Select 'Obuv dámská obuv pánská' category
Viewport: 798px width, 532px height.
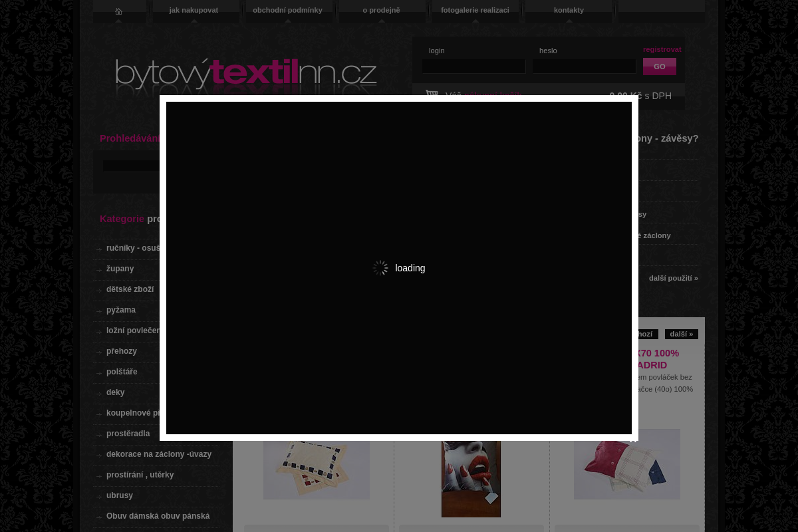[x=158, y=516]
